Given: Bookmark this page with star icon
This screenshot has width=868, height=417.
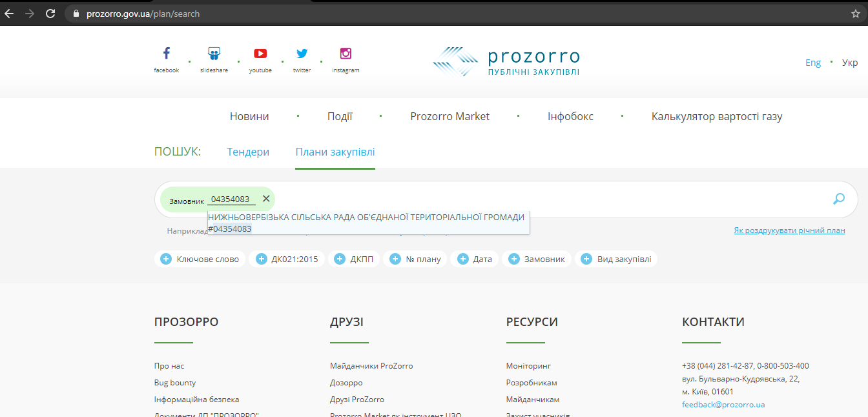Looking at the screenshot, I should point(855,14).
